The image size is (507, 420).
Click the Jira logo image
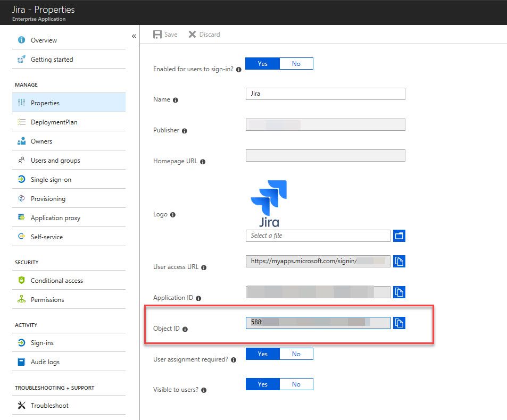269,204
